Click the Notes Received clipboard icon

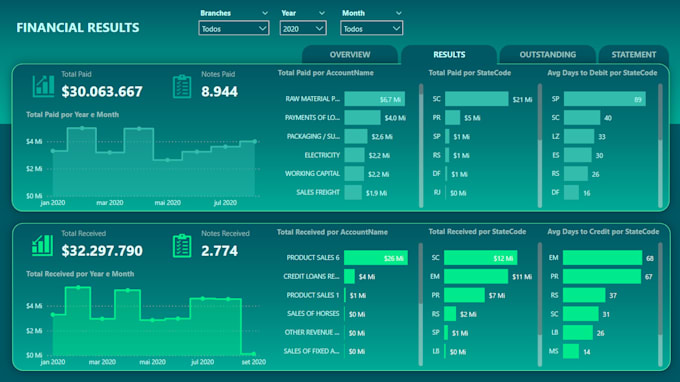(182, 246)
